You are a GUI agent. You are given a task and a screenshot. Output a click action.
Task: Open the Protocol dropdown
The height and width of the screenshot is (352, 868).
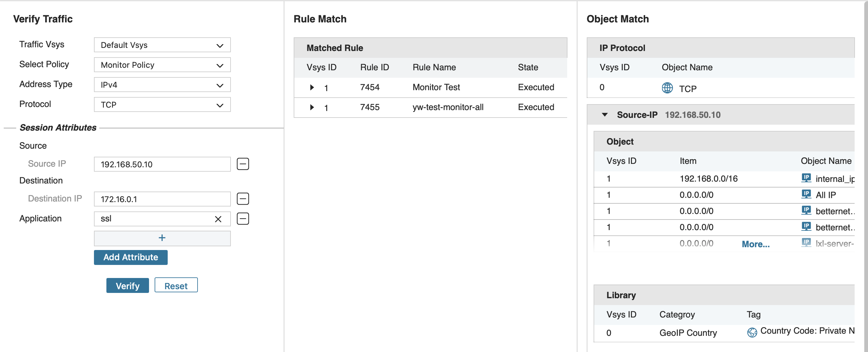point(162,105)
